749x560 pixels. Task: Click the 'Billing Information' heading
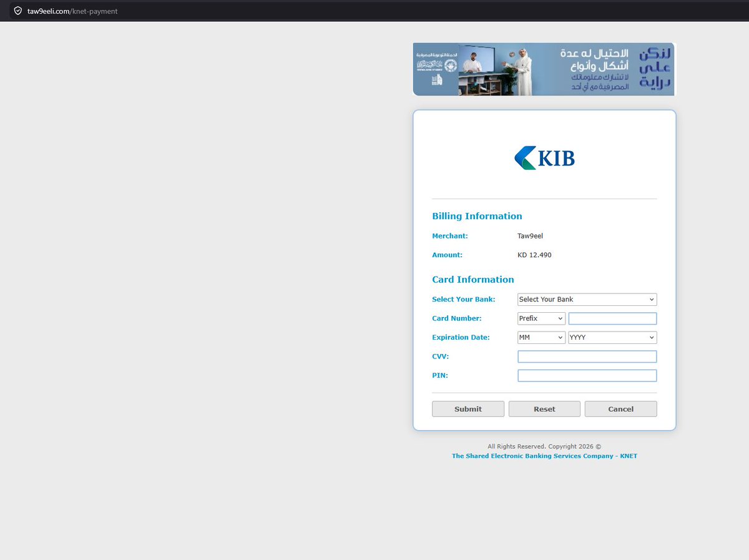coord(477,216)
